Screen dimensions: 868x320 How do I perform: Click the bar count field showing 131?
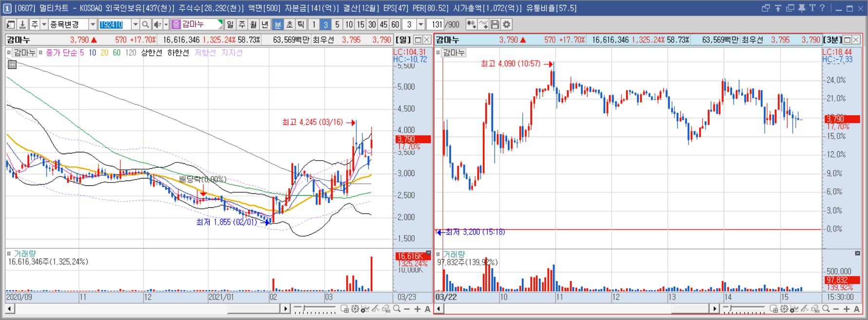[436, 24]
